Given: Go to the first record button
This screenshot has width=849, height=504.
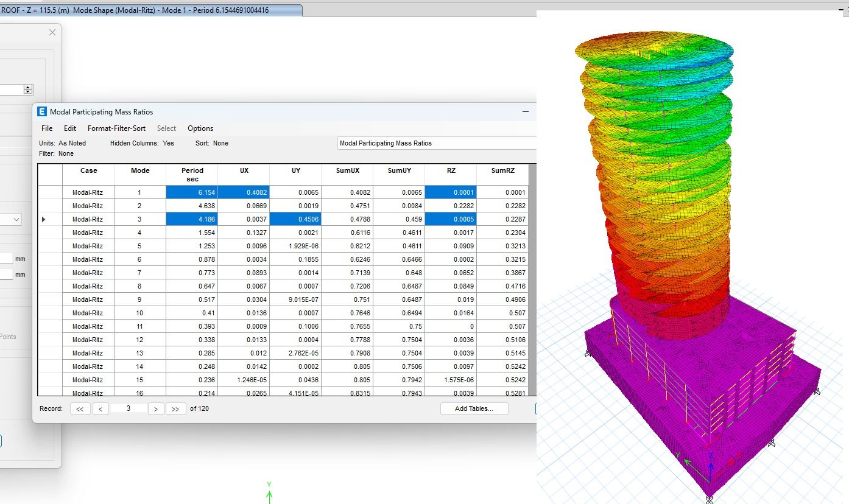Looking at the screenshot, I should [x=80, y=409].
